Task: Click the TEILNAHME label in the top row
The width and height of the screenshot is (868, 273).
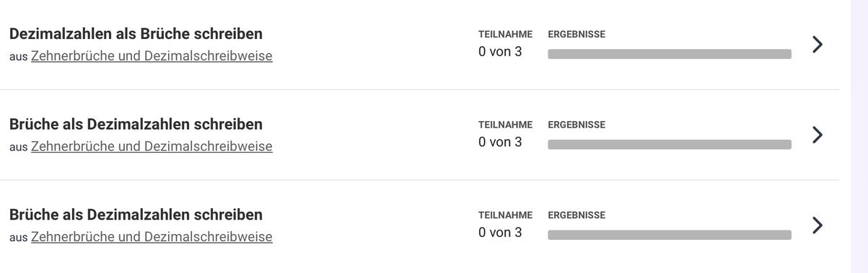Action: [x=505, y=34]
